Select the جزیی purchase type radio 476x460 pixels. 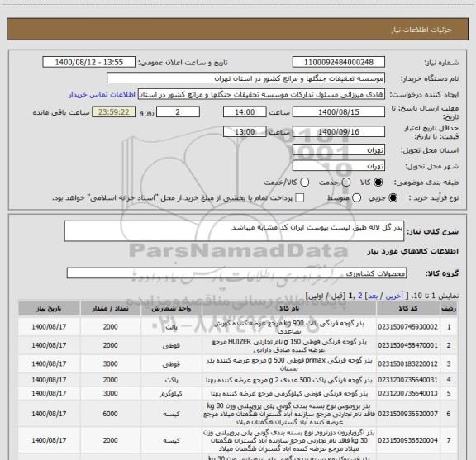click(x=393, y=198)
